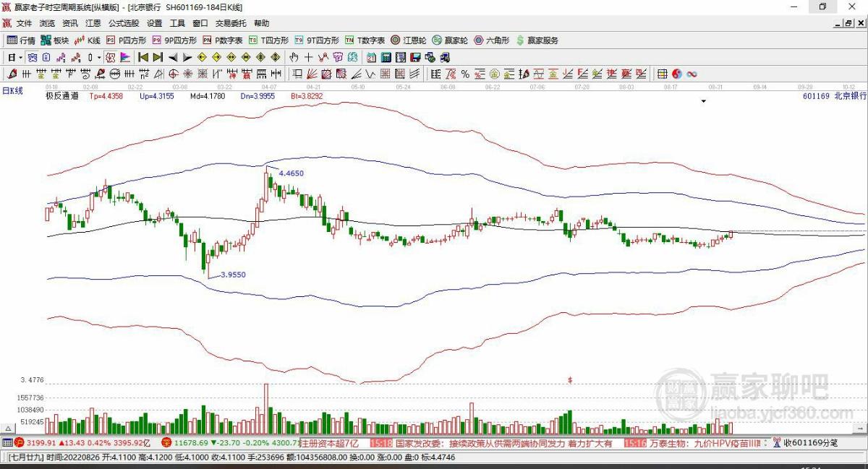Select the red pencil drawing tool
868x469 pixels.
[12, 74]
